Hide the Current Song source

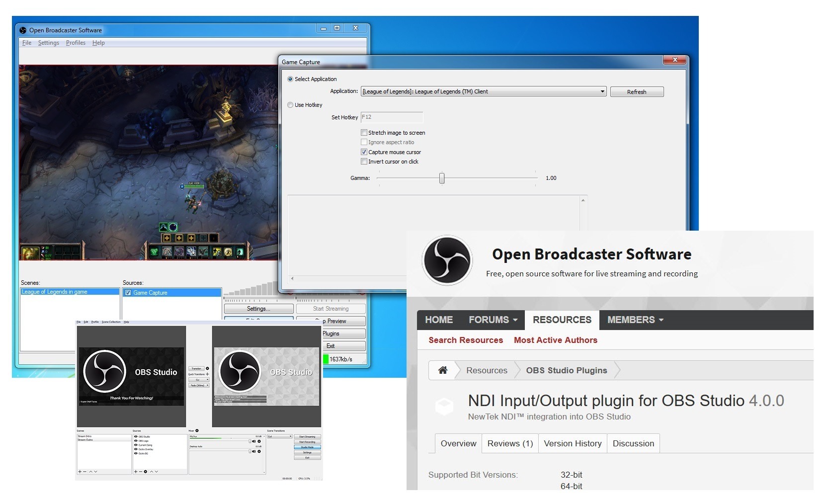tap(136, 445)
